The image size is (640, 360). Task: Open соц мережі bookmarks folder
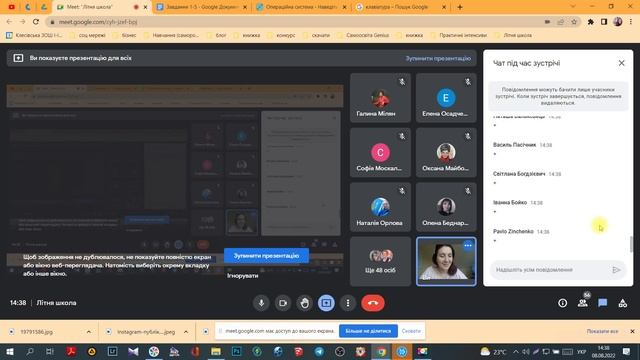88,36
